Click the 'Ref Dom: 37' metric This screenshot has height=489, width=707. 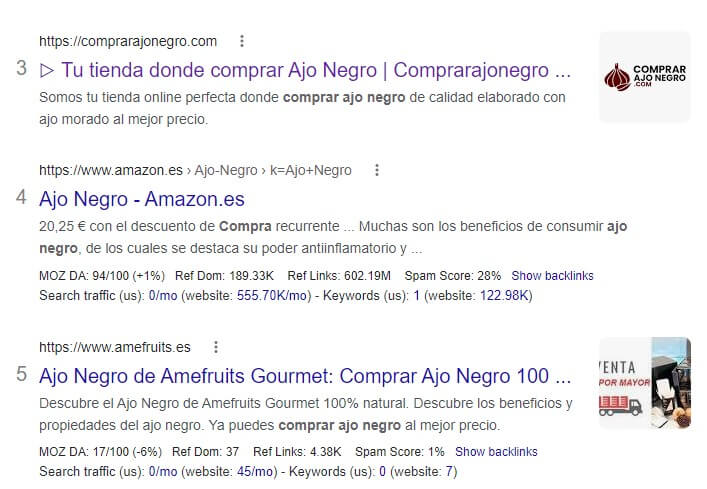205,452
